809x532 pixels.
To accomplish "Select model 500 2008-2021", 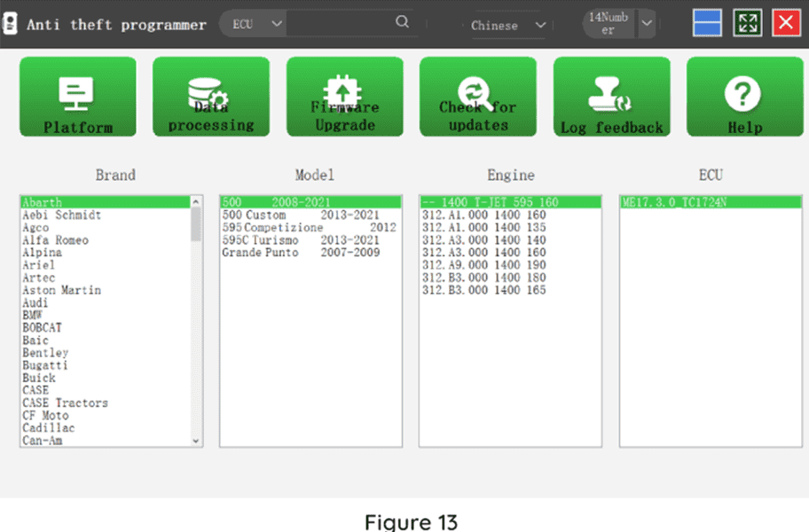I will (x=310, y=202).
